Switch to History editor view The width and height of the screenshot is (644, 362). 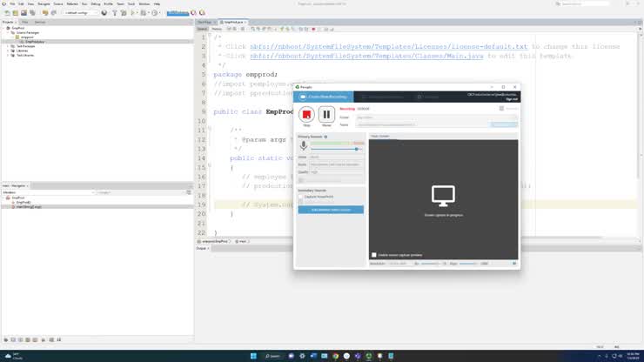point(217,29)
